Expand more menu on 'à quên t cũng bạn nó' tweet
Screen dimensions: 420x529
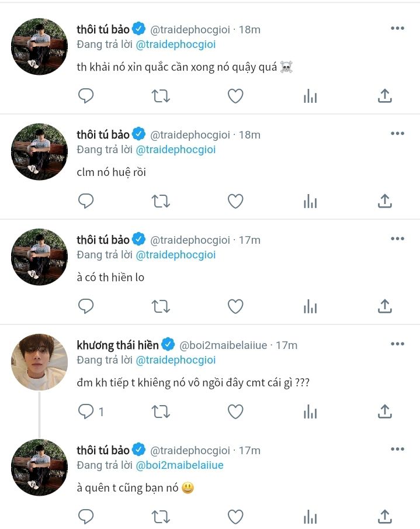tap(397, 449)
